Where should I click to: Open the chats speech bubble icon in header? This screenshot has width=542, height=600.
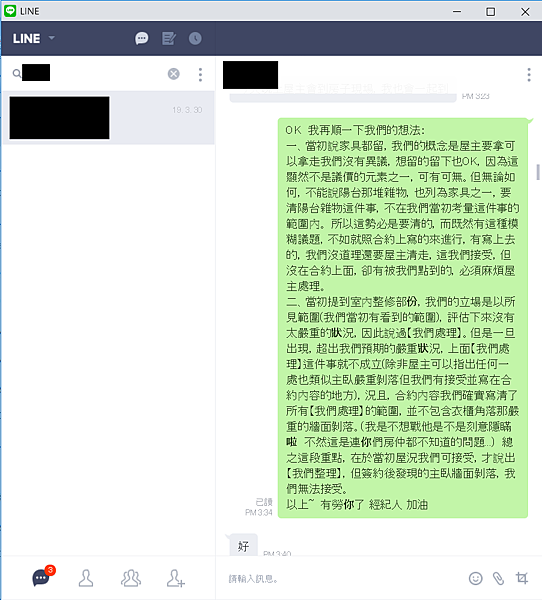point(142,38)
